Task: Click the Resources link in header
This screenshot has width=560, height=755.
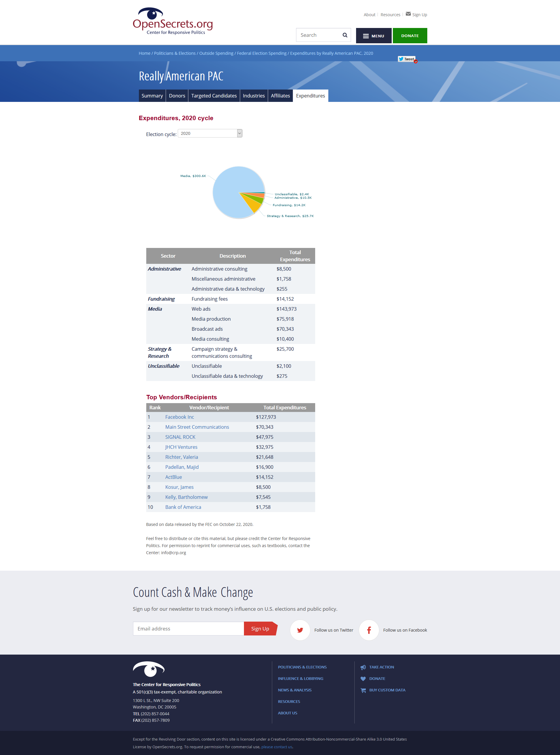Action: pyautogui.click(x=390, y=15)
